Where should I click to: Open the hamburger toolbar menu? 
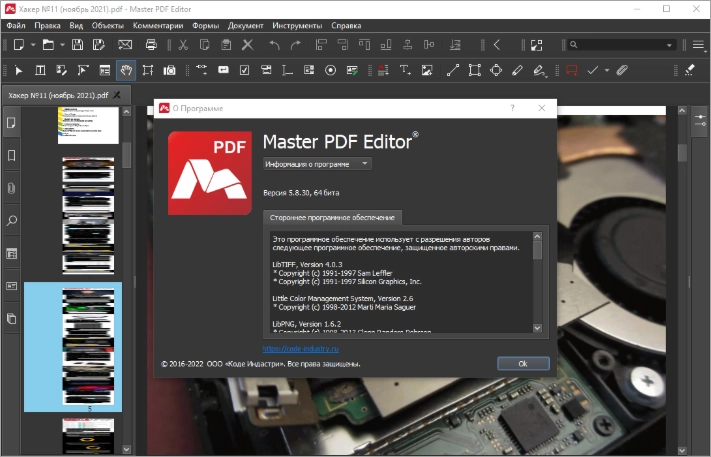698,45
